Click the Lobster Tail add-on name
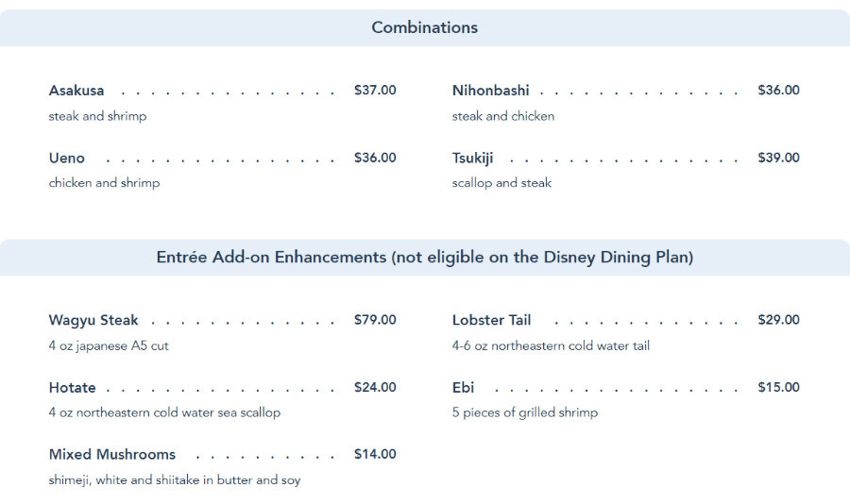 click(x=491, y=320)
